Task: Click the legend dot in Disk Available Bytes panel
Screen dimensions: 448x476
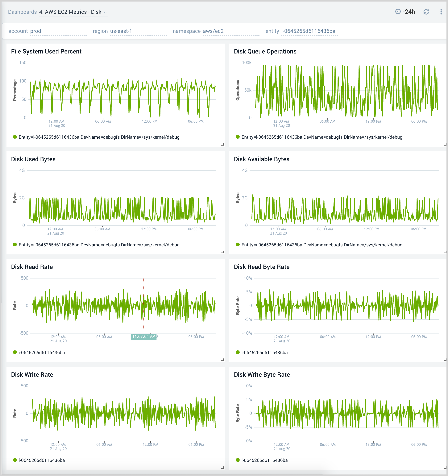Action: click(237, 245)
